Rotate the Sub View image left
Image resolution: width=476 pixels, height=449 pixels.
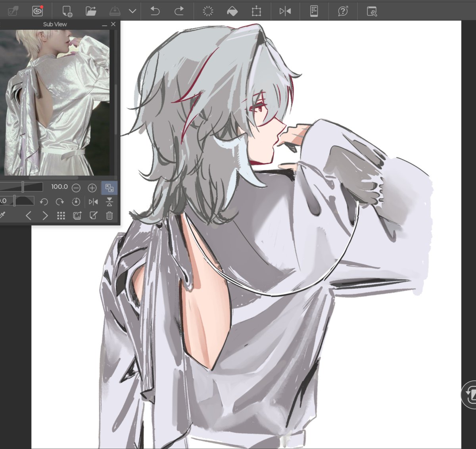point(44,201)
